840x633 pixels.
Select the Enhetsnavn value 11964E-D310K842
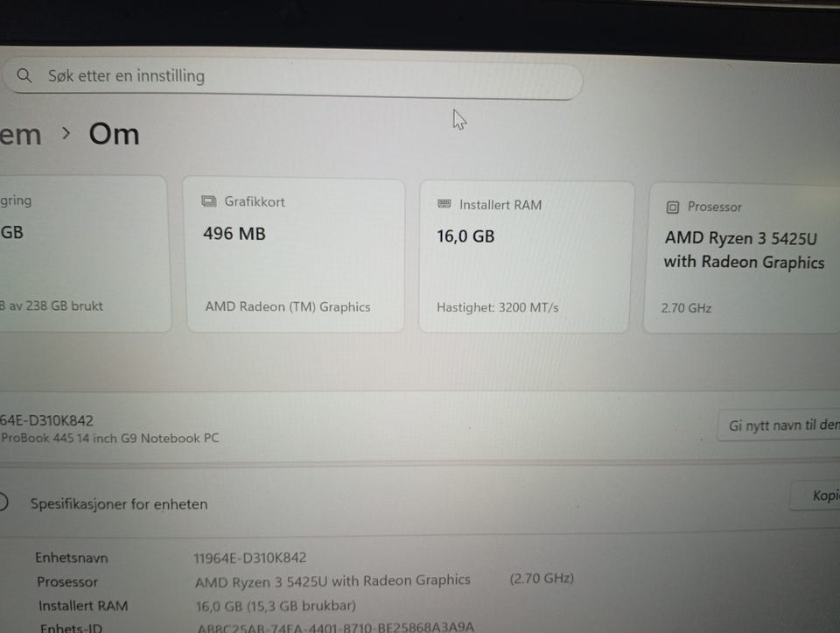coord(250,558)
